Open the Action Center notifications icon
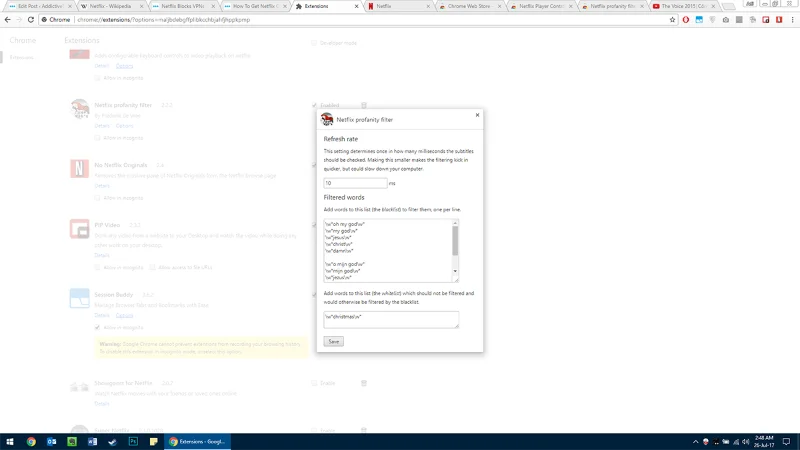The height and width of the screenshot is (450, 800). (x=786, y=441)
